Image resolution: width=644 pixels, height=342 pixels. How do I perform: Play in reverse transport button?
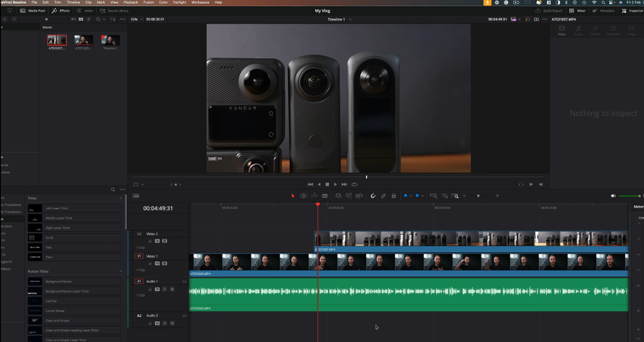pos(319,185)
